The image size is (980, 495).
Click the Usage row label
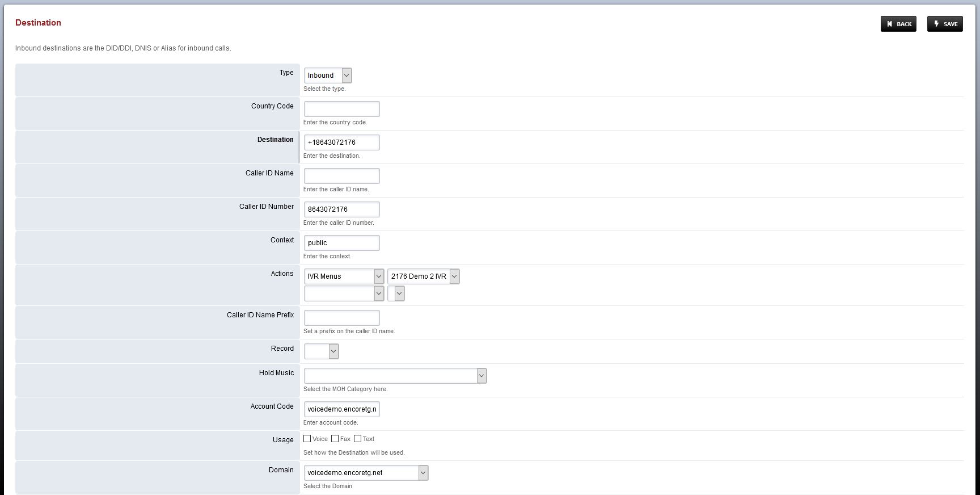283,440
